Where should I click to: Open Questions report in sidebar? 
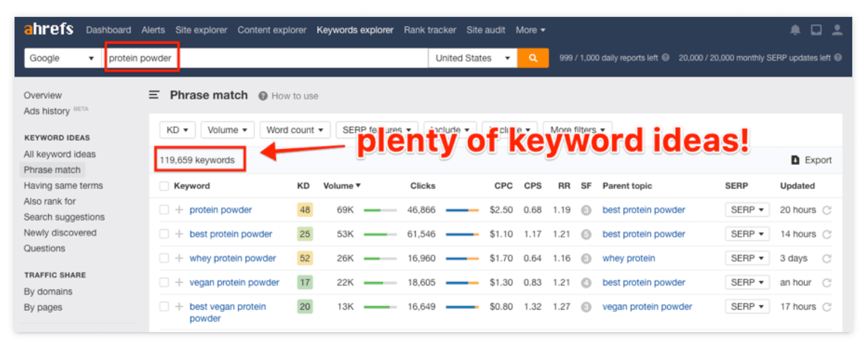pyautogui.click(x=44, y=248)
